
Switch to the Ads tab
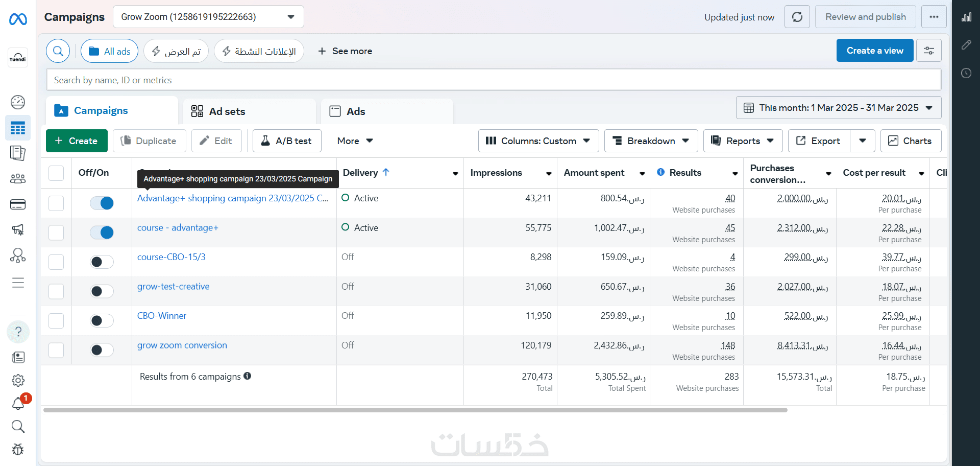tap(387, 111)
